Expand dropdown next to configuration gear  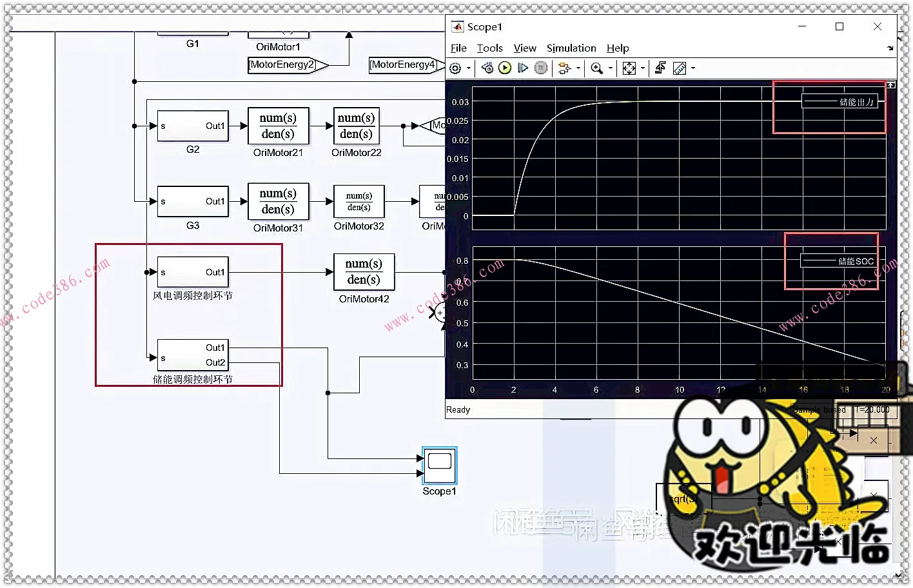point(469,68)
